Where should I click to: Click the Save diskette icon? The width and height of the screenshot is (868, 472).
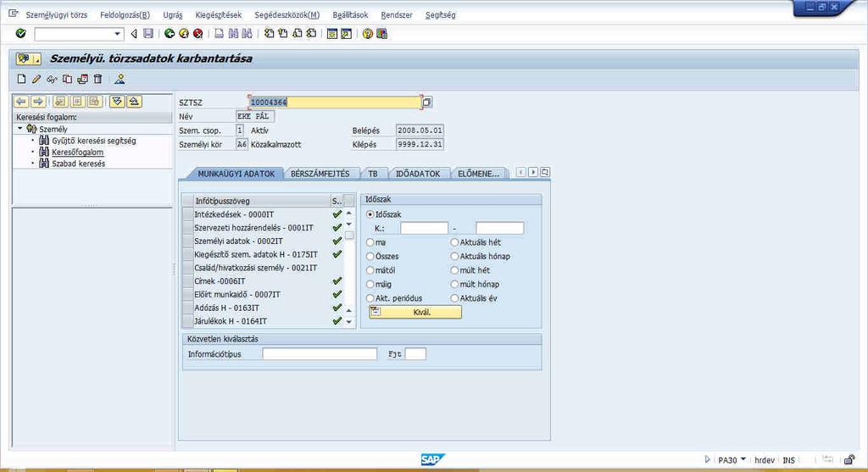coord(148,34)
